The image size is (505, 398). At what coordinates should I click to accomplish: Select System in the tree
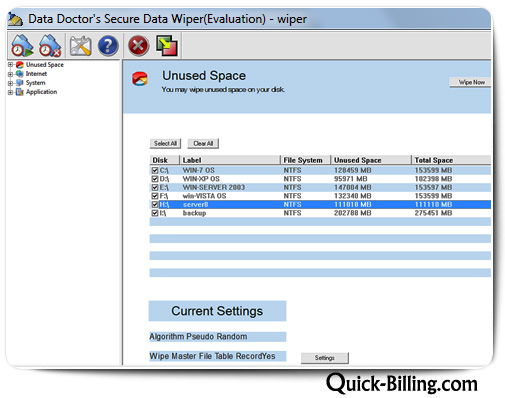click(36, 83)
